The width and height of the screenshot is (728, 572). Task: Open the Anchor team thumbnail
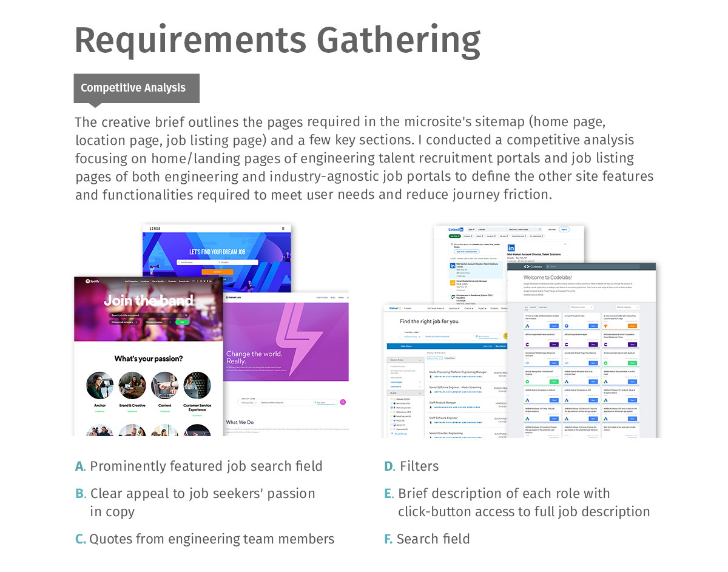pos(99,385)
